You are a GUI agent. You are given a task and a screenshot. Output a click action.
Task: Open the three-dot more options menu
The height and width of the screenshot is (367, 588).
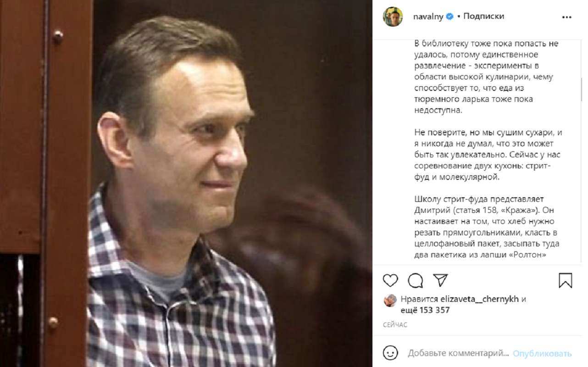coord(567,17)
